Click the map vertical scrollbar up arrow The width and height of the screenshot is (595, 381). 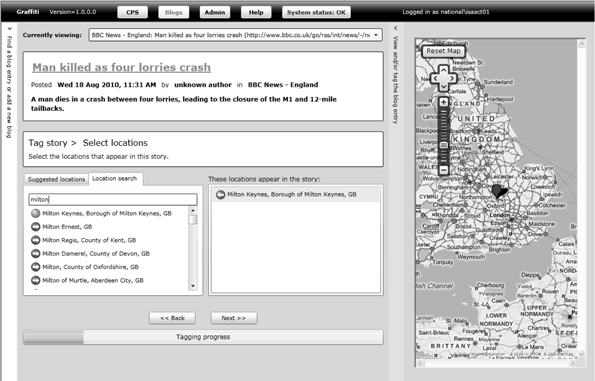pyautogui.click(x=581, y=44)
